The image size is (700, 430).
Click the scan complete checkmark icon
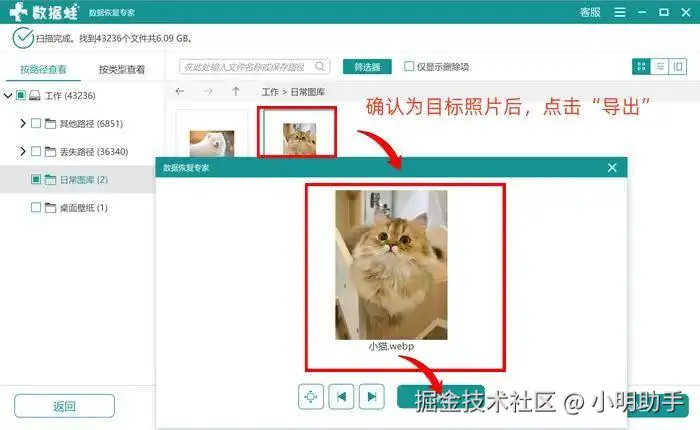tap(23, 38)
